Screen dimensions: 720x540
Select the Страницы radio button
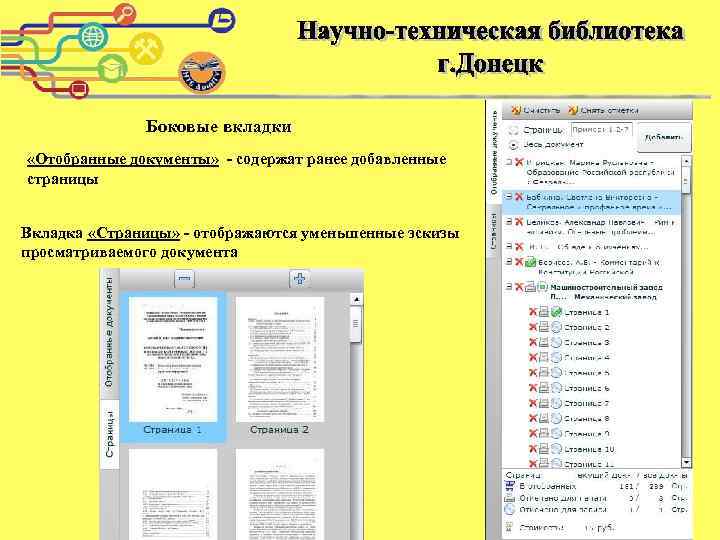[513, 130]
